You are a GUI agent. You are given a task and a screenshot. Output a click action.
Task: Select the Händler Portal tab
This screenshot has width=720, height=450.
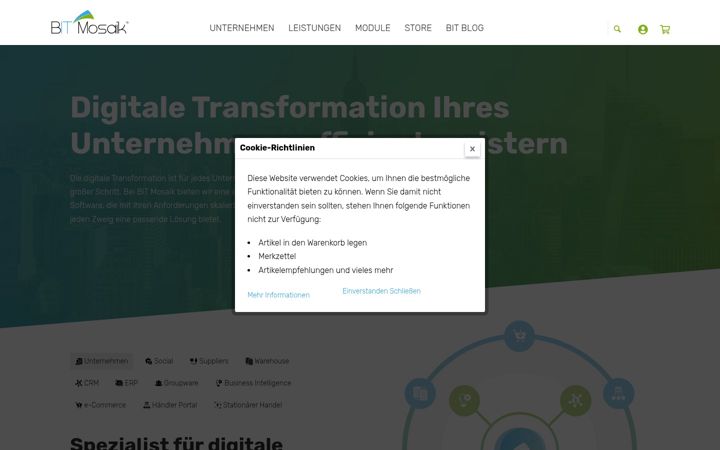tap(170, 405)
